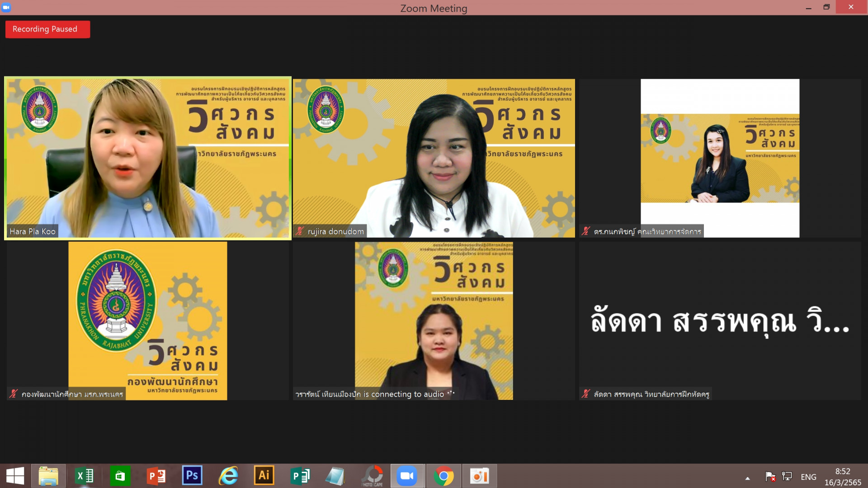Open PowerPoint from the taskbar
The width and height of the screenshot is (868, 488).
[x=156, y=476]
